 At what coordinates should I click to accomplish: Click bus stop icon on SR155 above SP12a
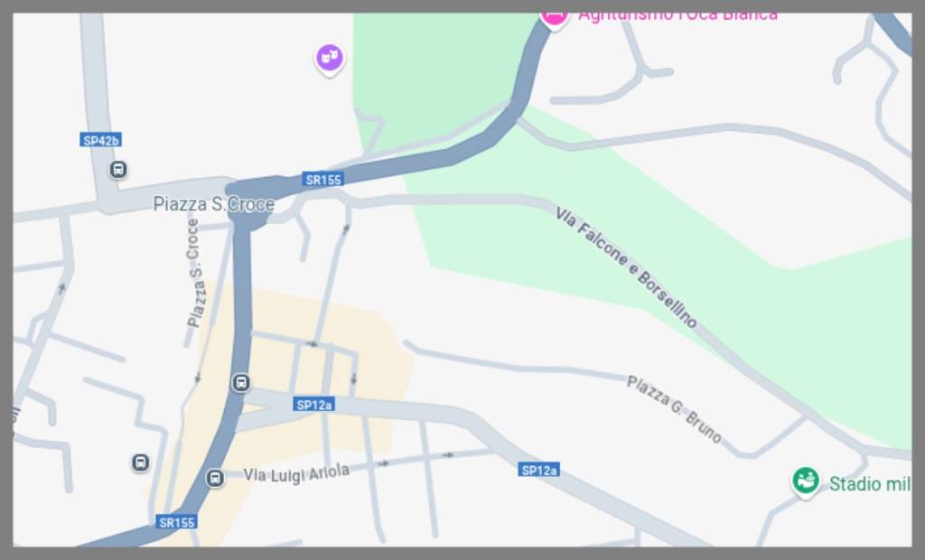tap(240, 382)
